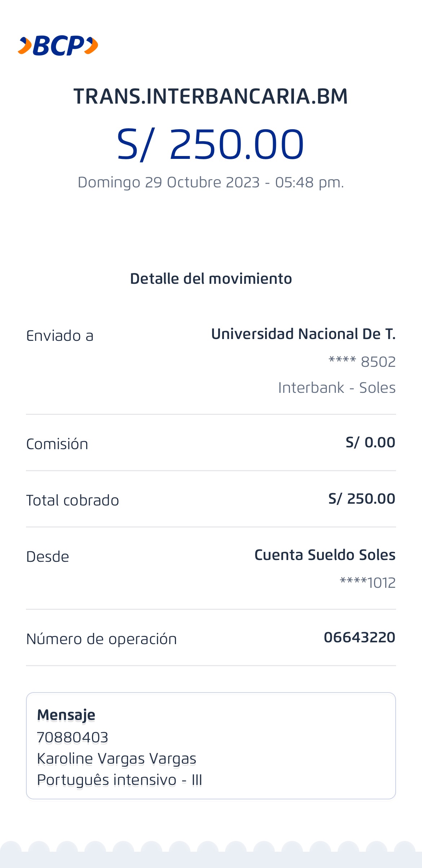Select recipient Universidad Nacional De T.
This screenshot has height=868, width=422.
click(303, 334)
